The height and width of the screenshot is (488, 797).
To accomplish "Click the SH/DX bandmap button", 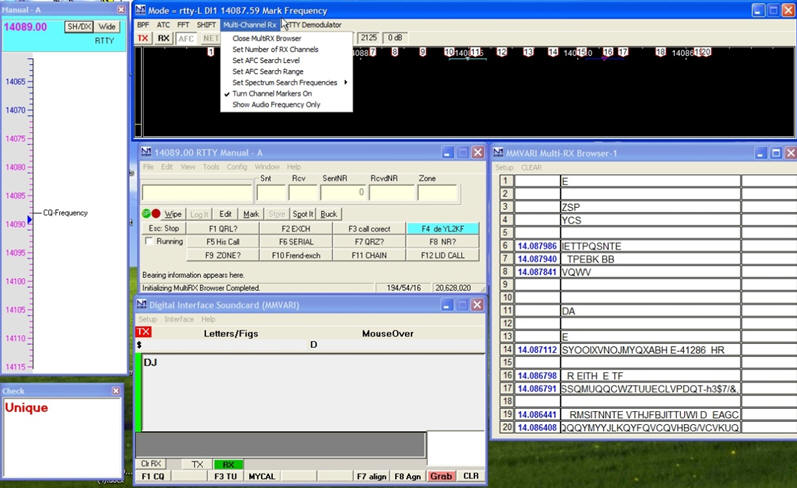I will [x=77, y=26].
